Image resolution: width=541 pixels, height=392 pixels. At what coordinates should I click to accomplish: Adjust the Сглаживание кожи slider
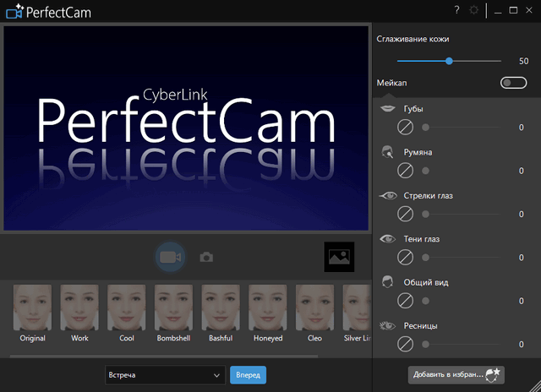point(449,61)
